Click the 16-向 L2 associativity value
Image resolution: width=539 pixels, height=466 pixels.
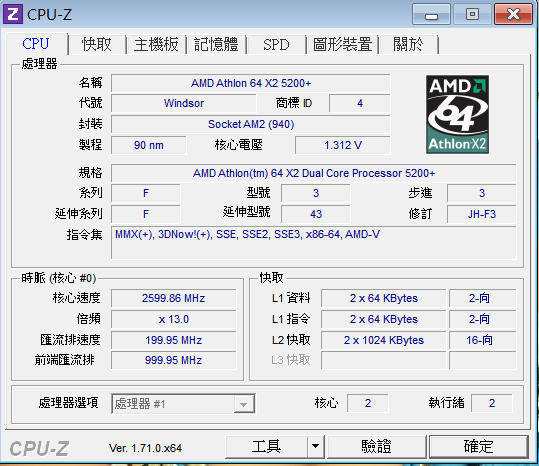483,340
